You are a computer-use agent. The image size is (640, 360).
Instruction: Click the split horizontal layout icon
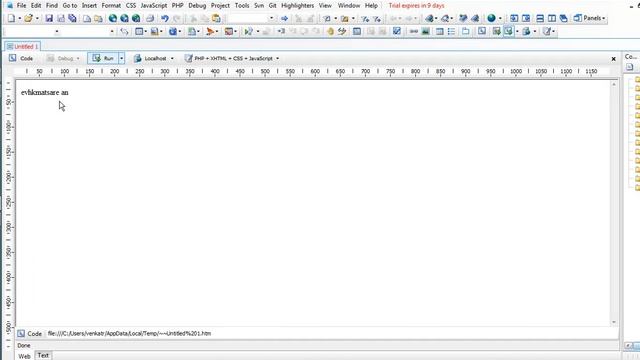coord(540,18)
